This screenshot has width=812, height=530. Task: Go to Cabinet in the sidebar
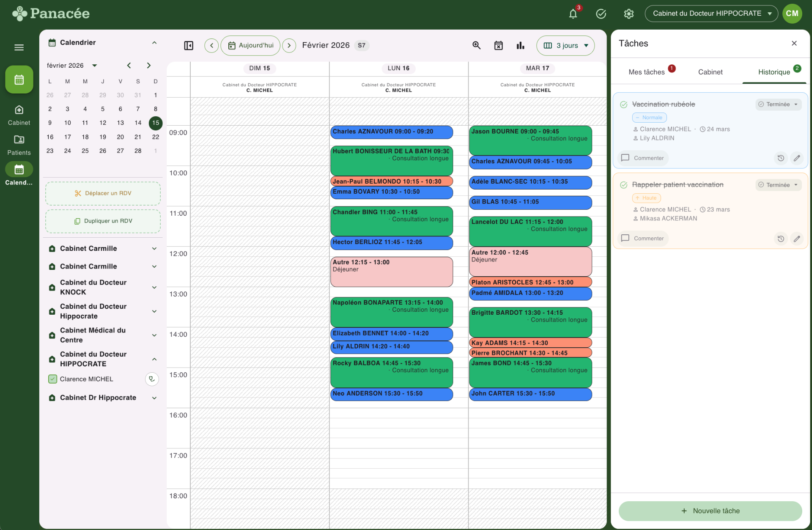pyautogui.click(x=19, y=115)
